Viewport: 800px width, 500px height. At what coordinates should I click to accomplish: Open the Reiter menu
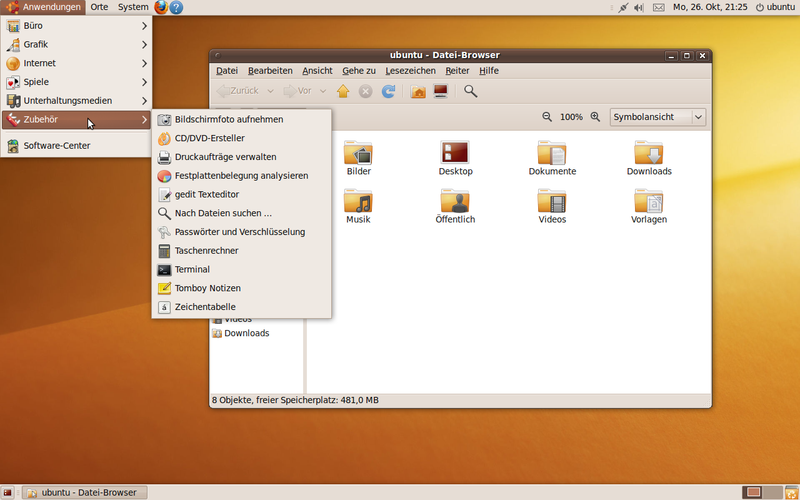(x=457, y=71)
